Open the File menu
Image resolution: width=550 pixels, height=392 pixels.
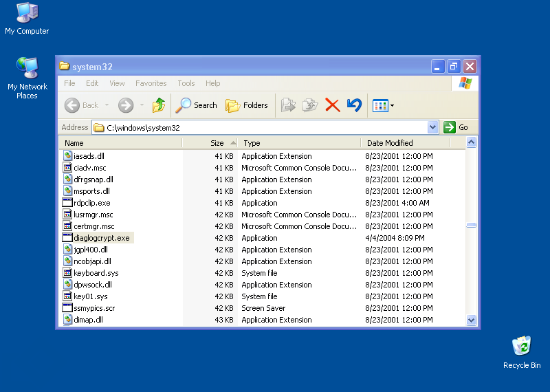click(x=69, y=83)
